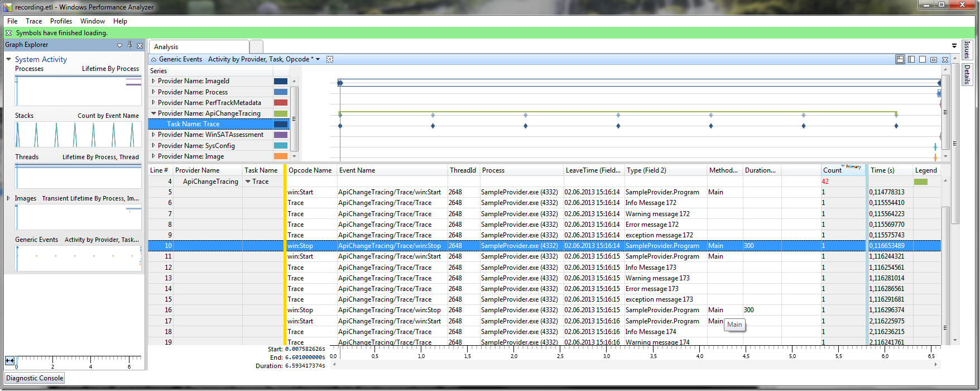Image resolution: width=980 pixels, height=391 pixels.
Task: Open the Stacks Count by Event Name thumbnail
Action: point(78,134)
